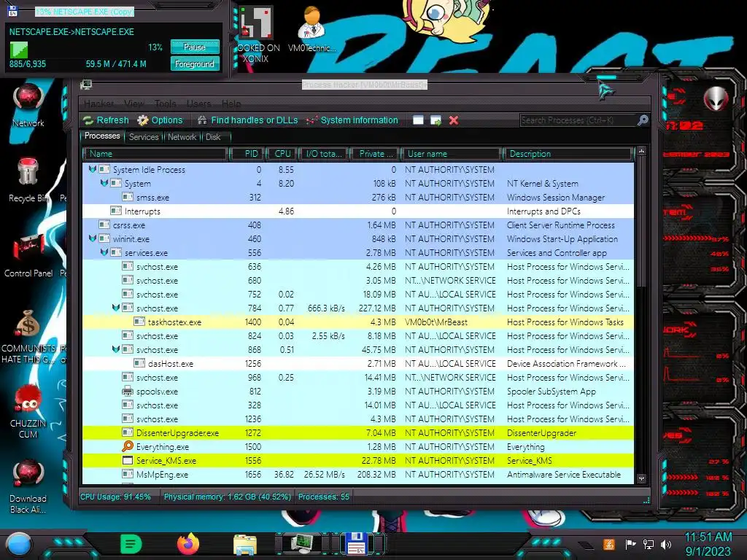Screen dimensions: 747x560
Task: Click the green icon in NETSCAPE.EXE widget
Action: click(19, 50)
